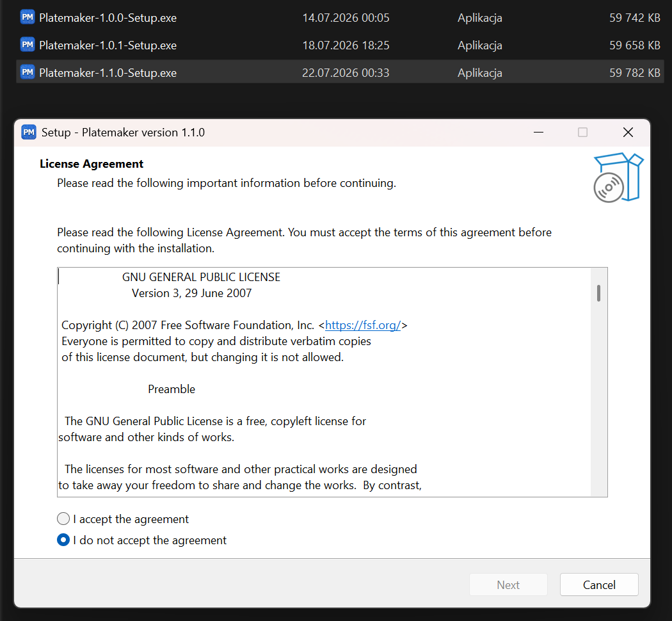672x621 pixels.
Task: Click the PM icon of Platemaker-1.0.0-Setup.exe
Action: click(28, 17)
